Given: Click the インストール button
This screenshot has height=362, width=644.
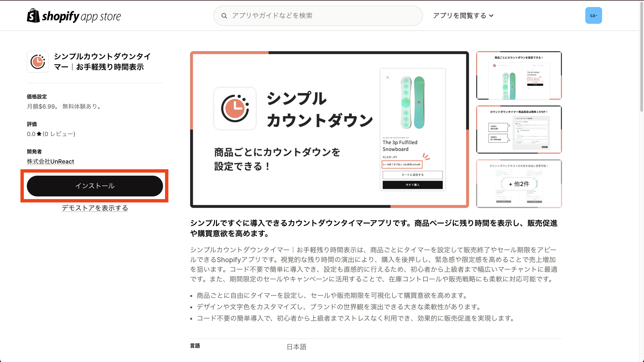Looking at the screenshot, I should [x=95, y=186].
